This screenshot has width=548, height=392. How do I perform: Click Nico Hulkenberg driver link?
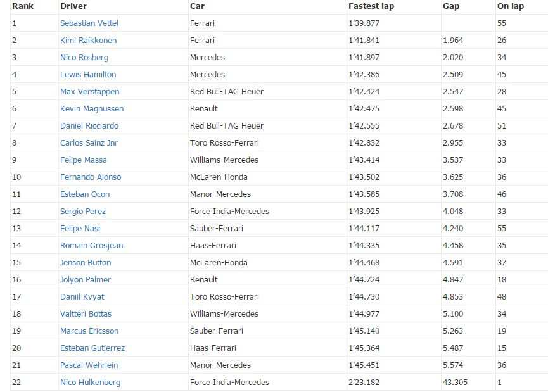90,383
